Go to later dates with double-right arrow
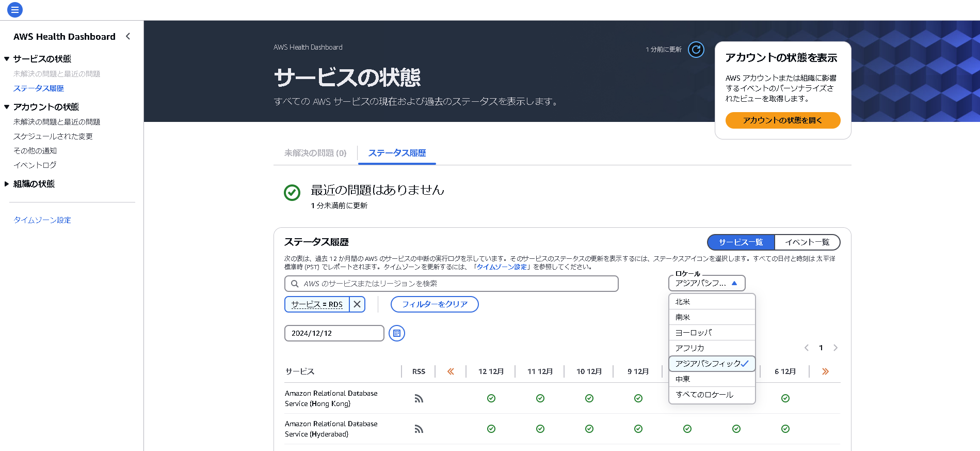 click(x=825, y=371)
